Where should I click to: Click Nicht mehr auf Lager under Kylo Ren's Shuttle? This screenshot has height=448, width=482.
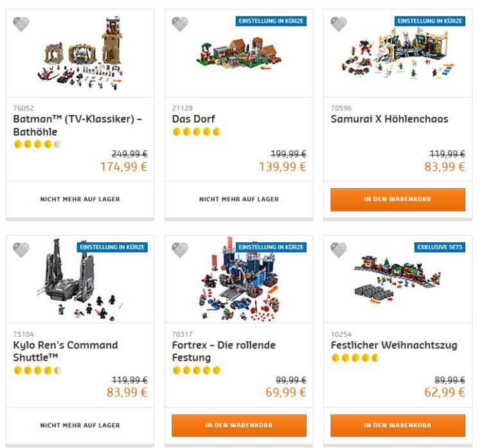click(80, 426)
